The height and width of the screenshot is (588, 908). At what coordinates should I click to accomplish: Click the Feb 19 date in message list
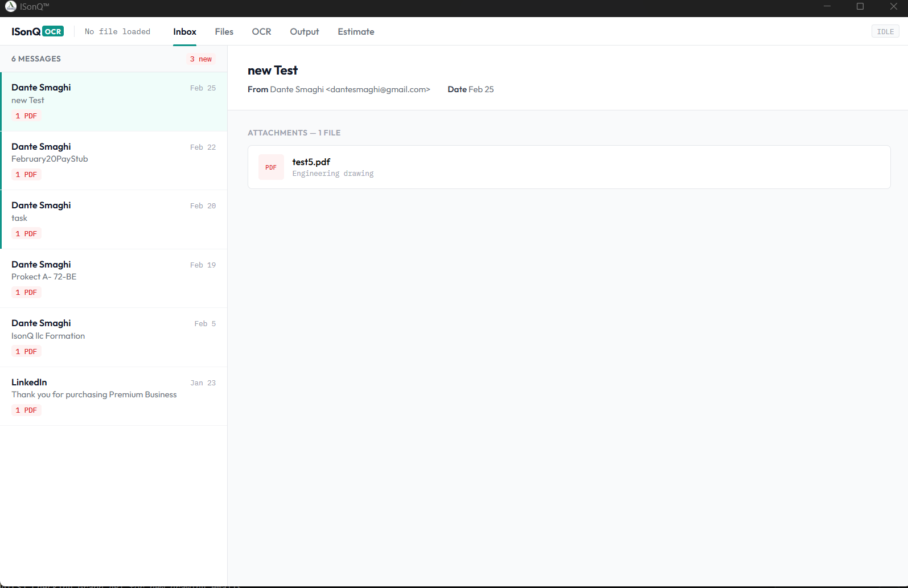pyautogui.click(x=203, y=265)
